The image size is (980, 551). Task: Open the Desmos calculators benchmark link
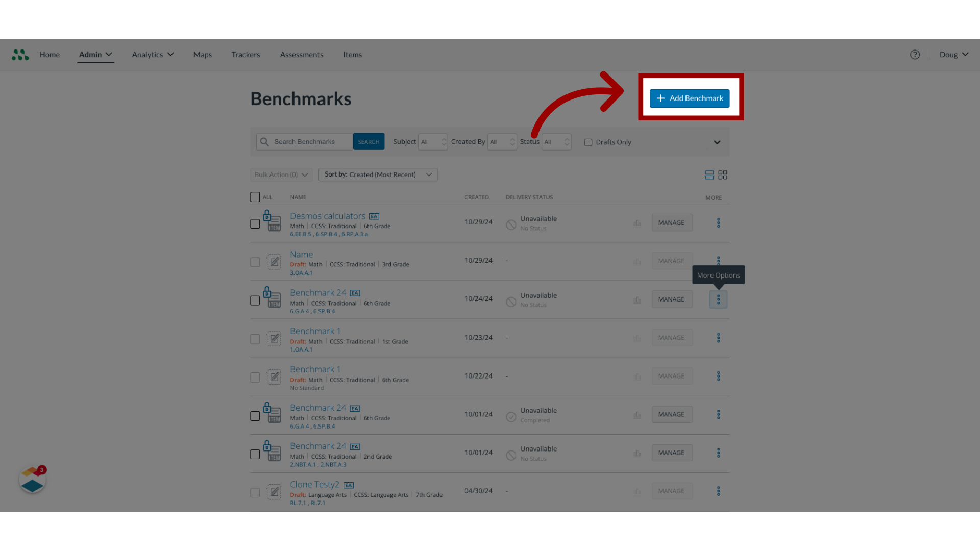328,216
